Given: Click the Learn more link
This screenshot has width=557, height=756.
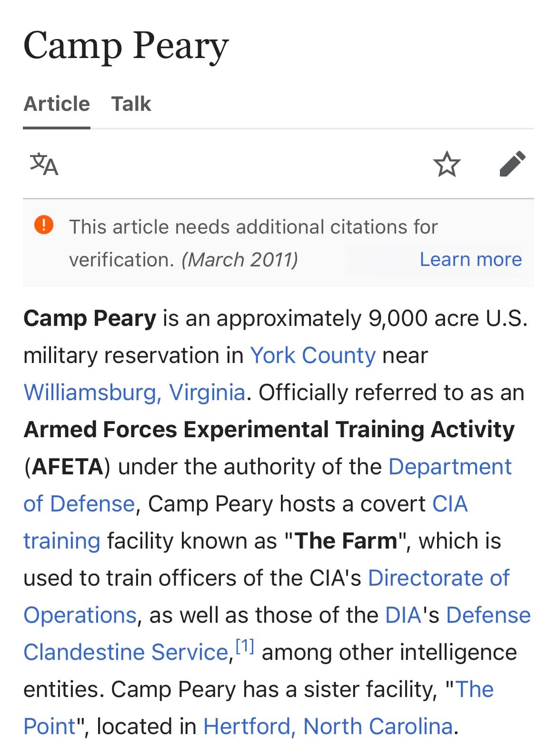Looking at the screenshot, I should point(470,259).
